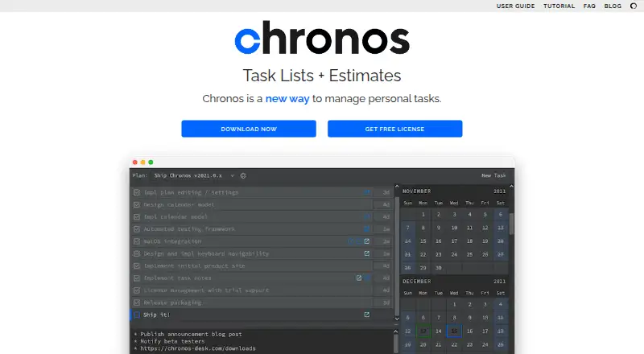Check the Ship it! task checkbox
644x354 pixels.
point(137,315)
